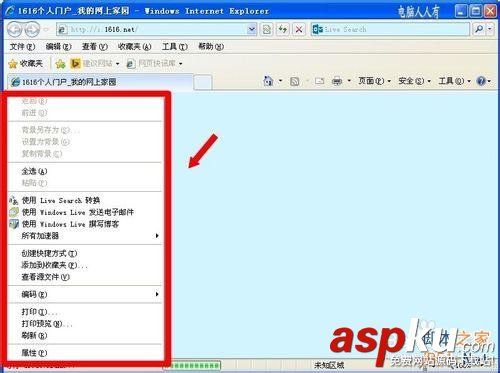The width and height of the screenshot is (500, 373).
Task: Choose 属性(P) in context menu
Action: (x=85, y=353)
